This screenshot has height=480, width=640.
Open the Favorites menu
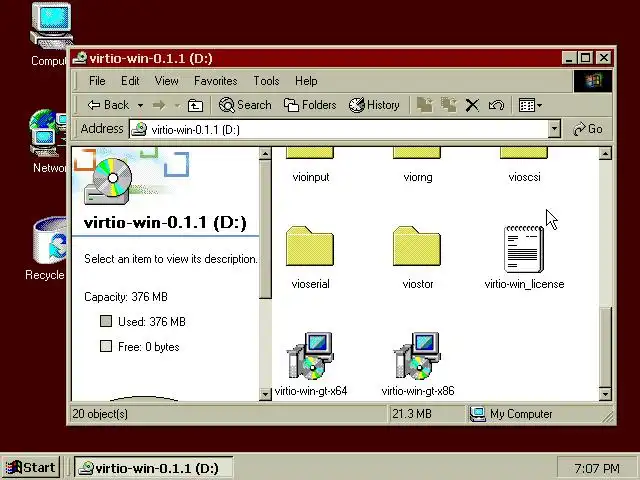(x=216, y=81)
